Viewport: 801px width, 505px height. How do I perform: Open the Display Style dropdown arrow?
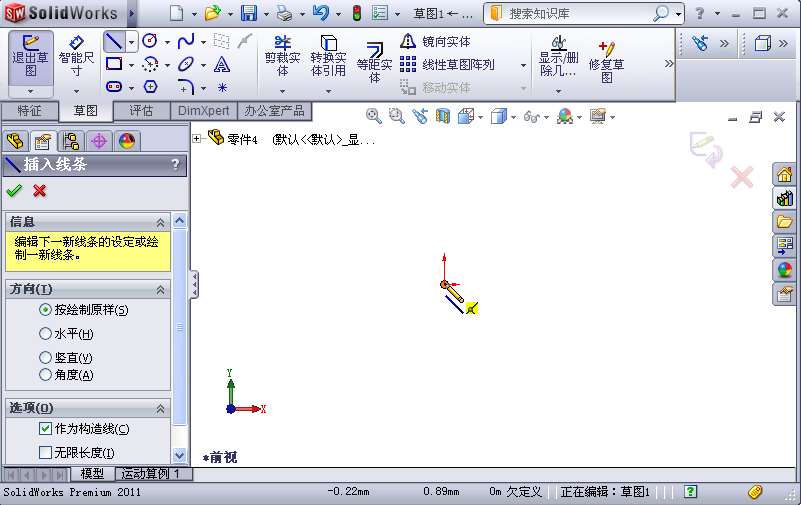(513, 117)
